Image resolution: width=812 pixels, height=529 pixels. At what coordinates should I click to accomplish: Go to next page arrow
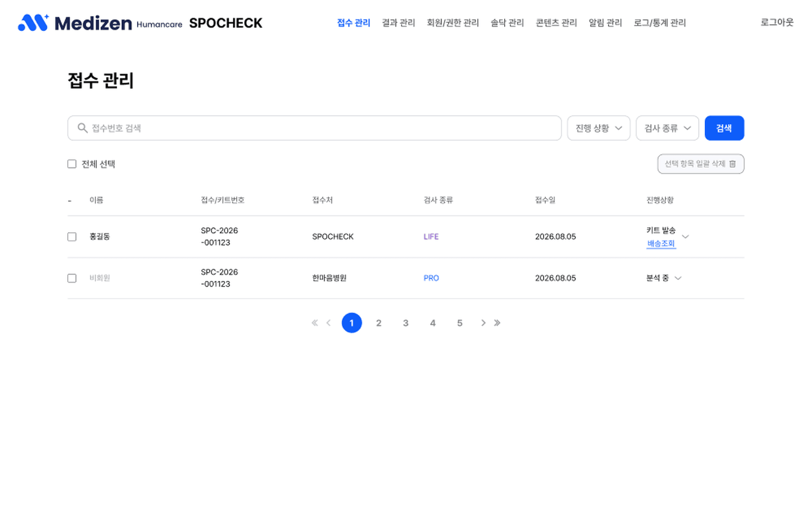click(x=483, y=323)
